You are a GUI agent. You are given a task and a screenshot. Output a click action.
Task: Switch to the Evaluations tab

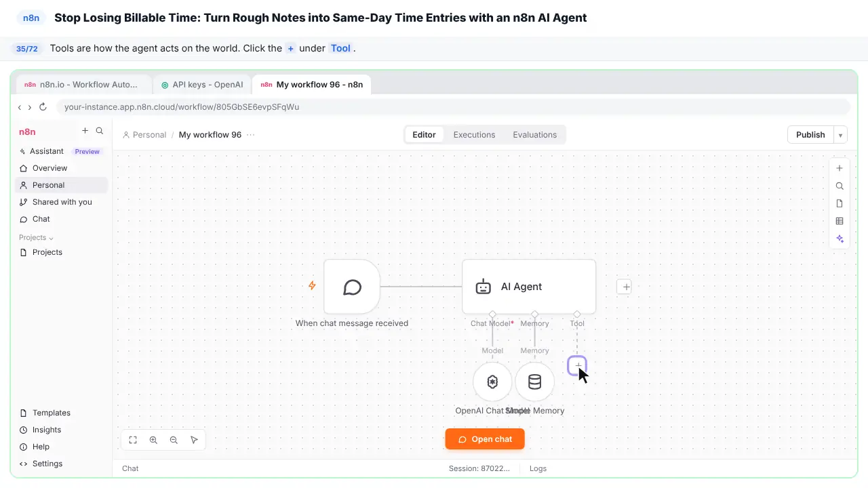[534, 135]
